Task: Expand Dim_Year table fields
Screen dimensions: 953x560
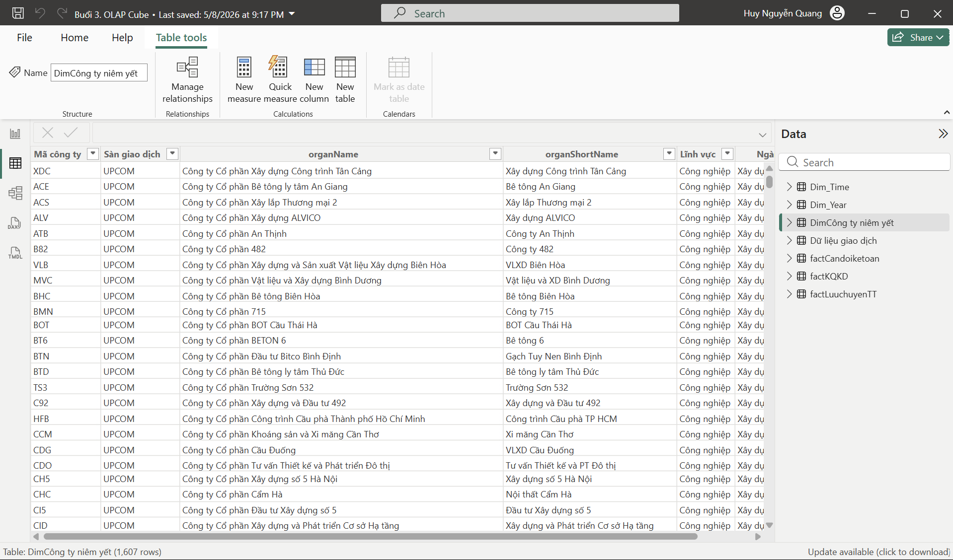Action: tap(789, 205)
